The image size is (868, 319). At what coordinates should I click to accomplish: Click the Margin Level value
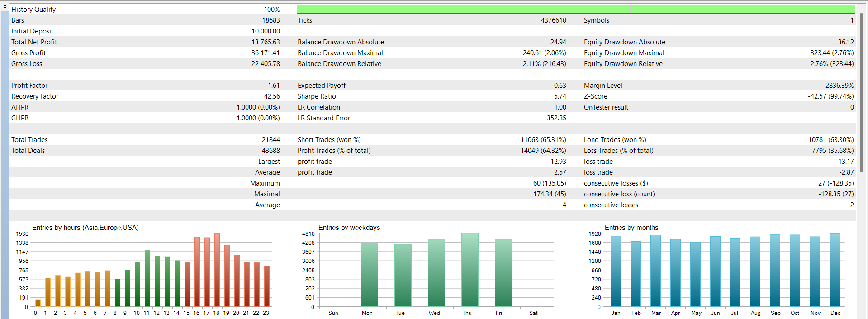(x=840, y=86)
